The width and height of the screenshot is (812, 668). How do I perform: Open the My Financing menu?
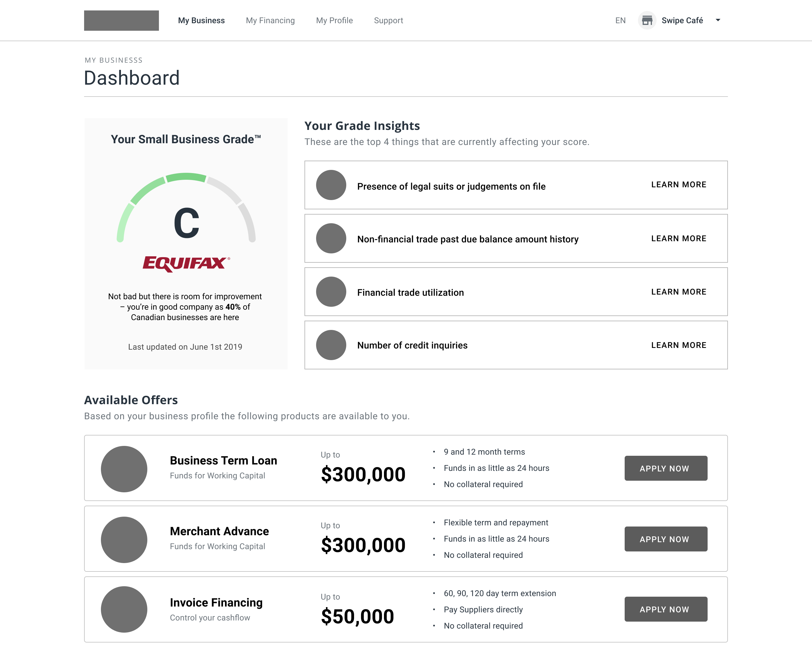[x=270, y=20]
